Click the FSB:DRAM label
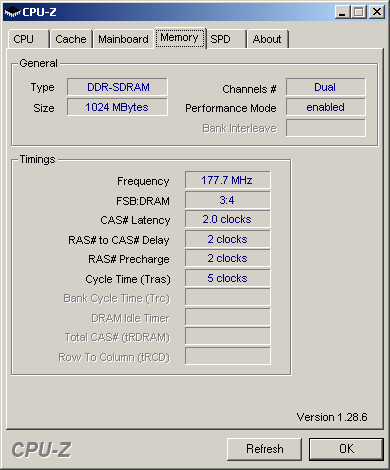This screenshot has height=470, width=390. [x=143, y=201]
